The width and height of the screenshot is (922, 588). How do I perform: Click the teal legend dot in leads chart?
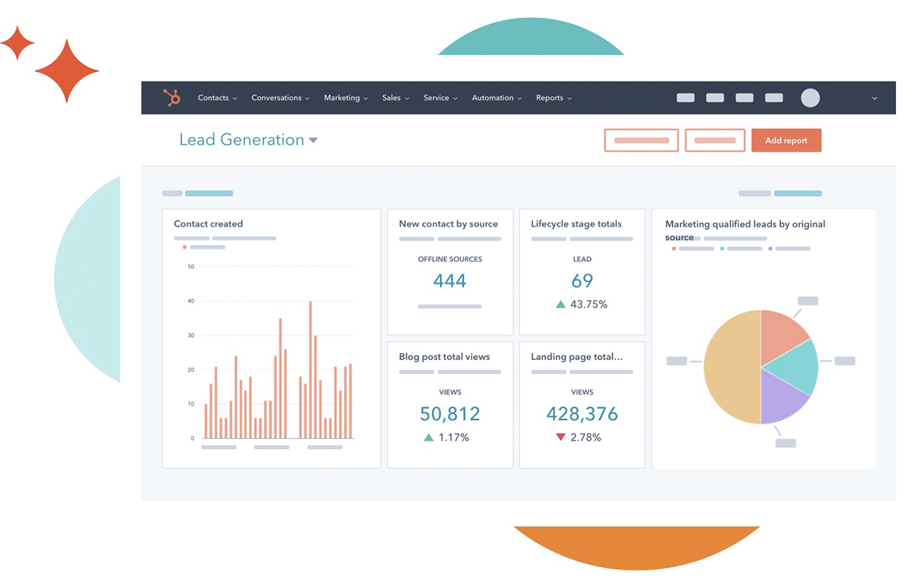[722, 248]
